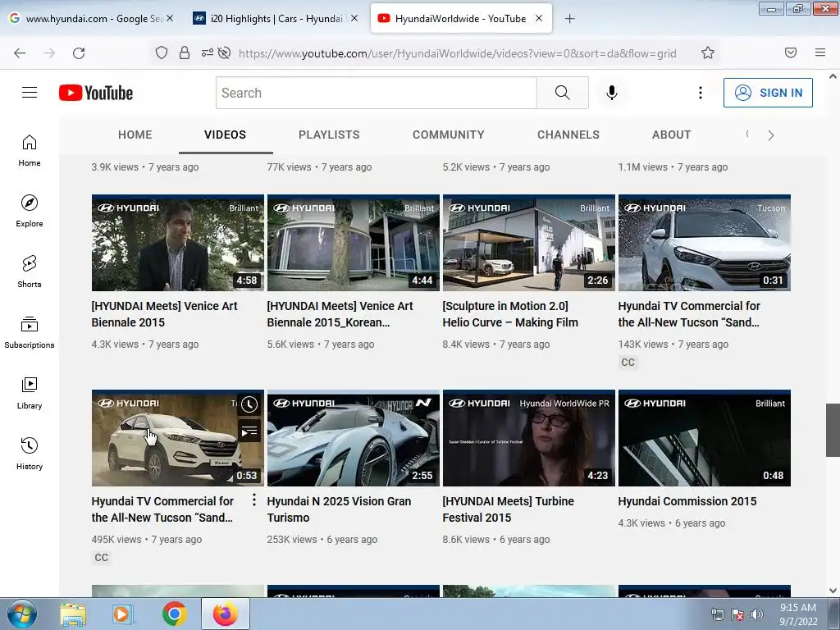Open action menu for Tucson 495K views video
840x630 pixels.
tap(254, 500)
